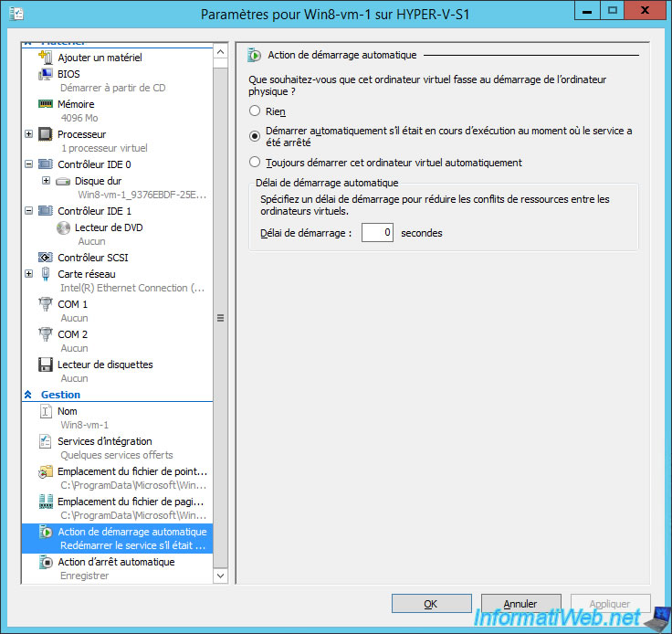Select the Lecteur de DVD entry
This screenshot has width=672, height=634.
click(109, 227)
